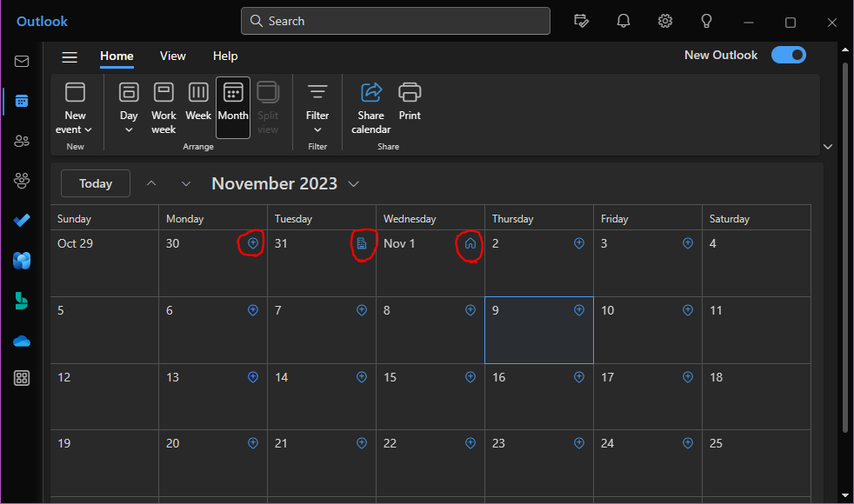This screenshot has height=504, width=854.
Task: Click the vertical scrollbar thumb
Action: [845, 248]
